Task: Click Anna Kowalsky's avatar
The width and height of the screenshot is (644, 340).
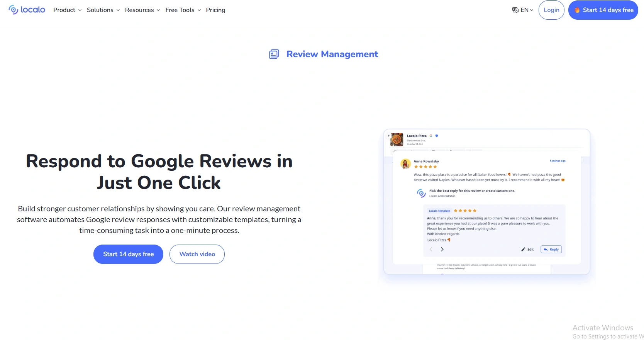Action: tap(405, 164)
